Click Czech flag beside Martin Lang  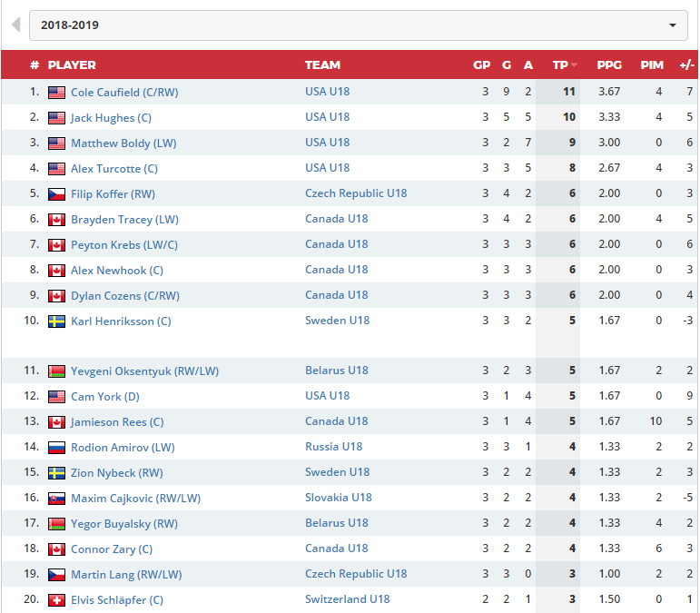coord(56,575)
